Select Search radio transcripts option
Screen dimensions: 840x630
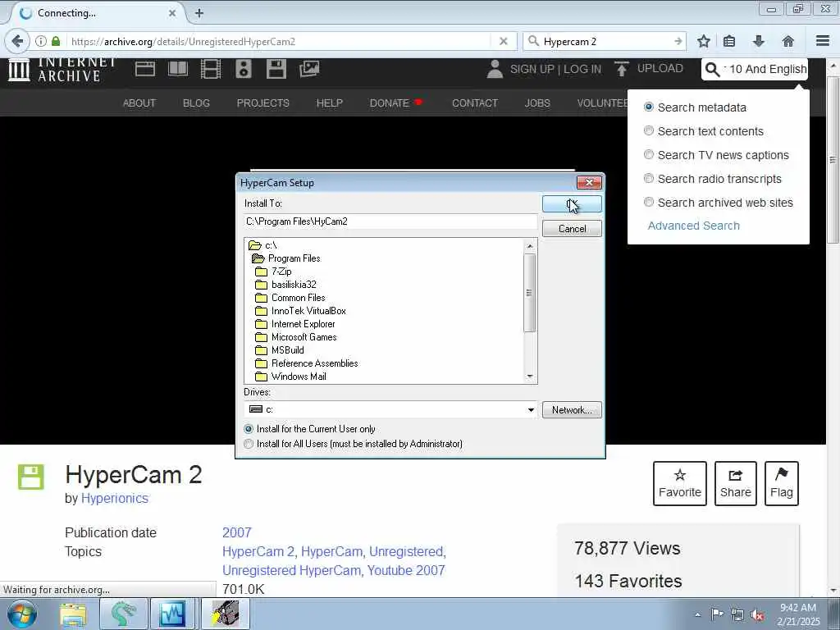pos(648,178)
